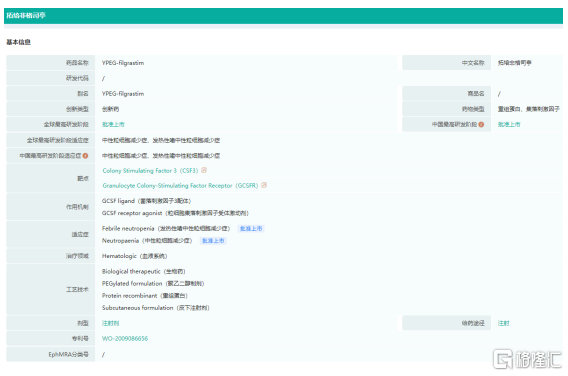
Task: Click the PEGylated formulation technology entry
Action: [x=153, y=283]
